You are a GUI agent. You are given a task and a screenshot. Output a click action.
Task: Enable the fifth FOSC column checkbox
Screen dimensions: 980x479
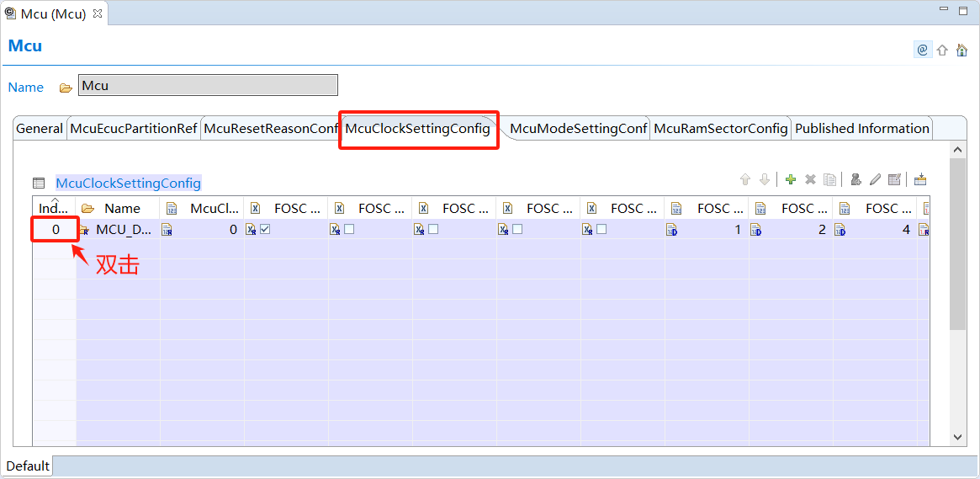tap(601, 229)
